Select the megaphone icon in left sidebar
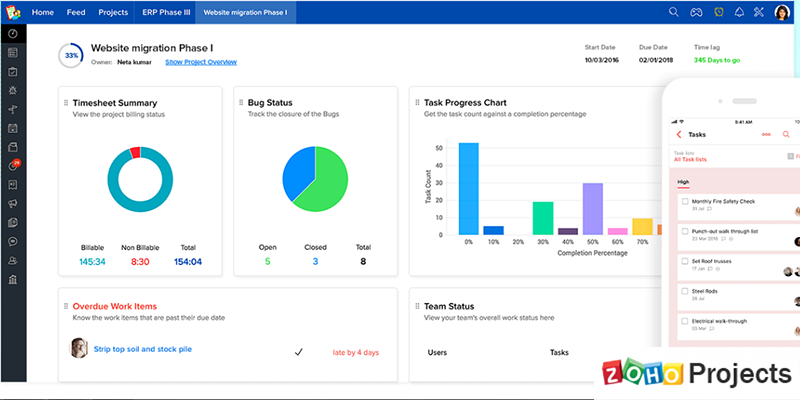The width and height of the screenshot is (800, 400). point(13,204)
